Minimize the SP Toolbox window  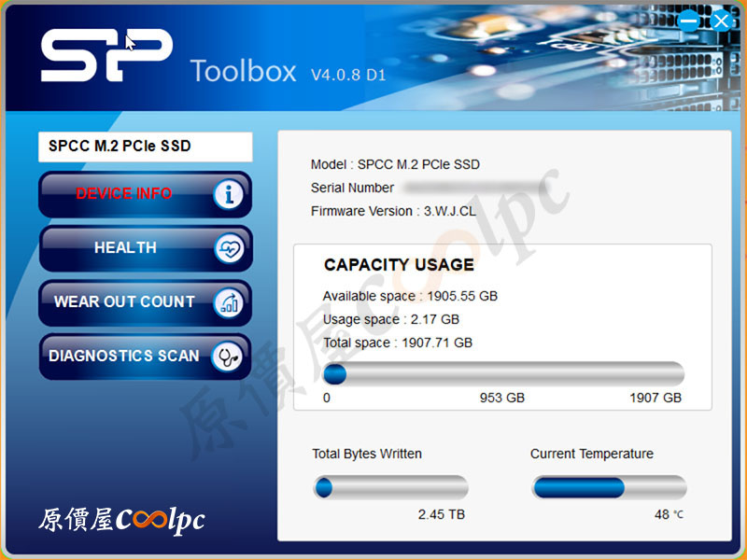(688, 21)
